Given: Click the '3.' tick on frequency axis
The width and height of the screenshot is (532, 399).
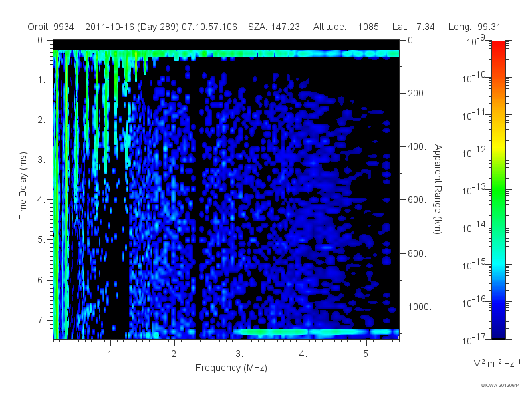Looking at the screenshot, I should [239, 354].
